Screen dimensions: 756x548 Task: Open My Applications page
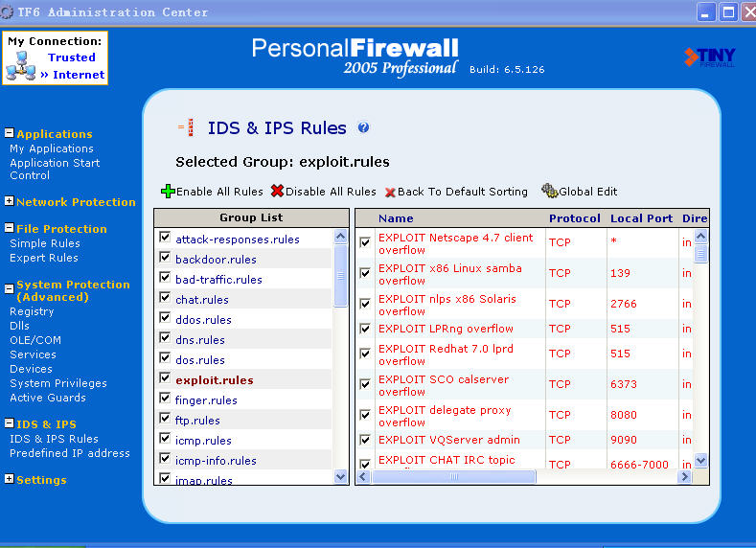52,148
